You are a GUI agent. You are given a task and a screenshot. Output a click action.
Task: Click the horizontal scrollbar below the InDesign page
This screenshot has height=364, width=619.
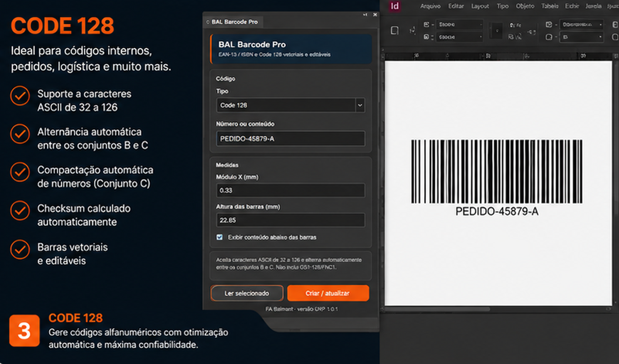(437, 309)
